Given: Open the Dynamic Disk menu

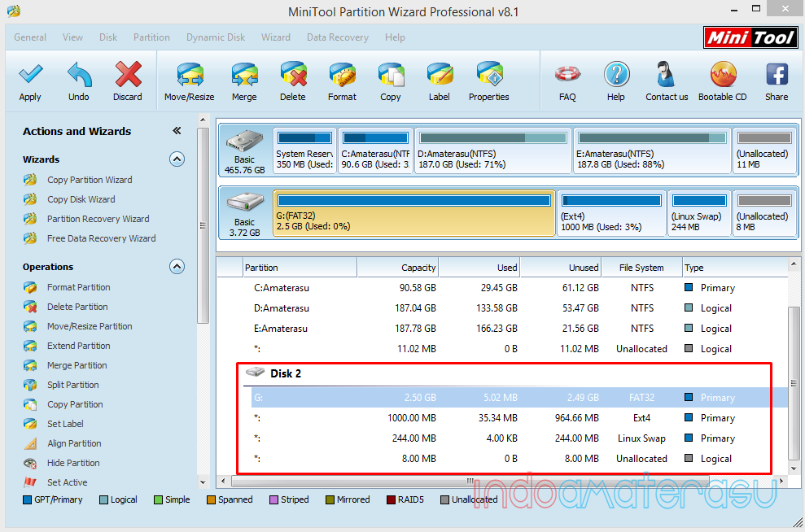Looking at the screenshot, I should [x=216, y=37].
